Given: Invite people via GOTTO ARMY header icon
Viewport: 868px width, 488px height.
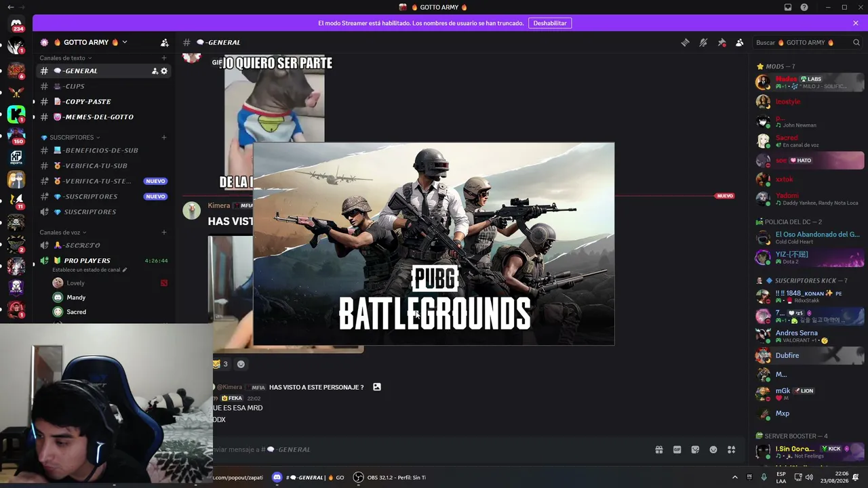Looking at the screenshot, I should (164, 42).
